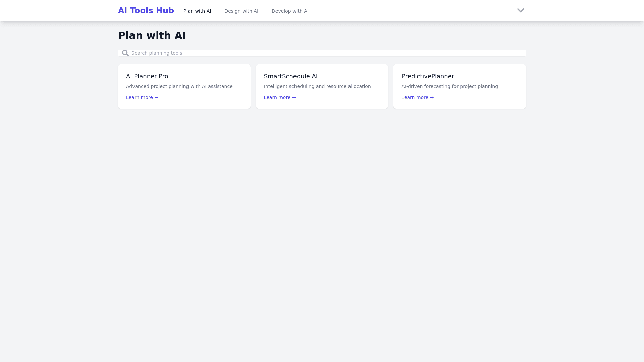
Task: Open Learn more for SmartSchedule AI
Action: click(x=280, y=97)
